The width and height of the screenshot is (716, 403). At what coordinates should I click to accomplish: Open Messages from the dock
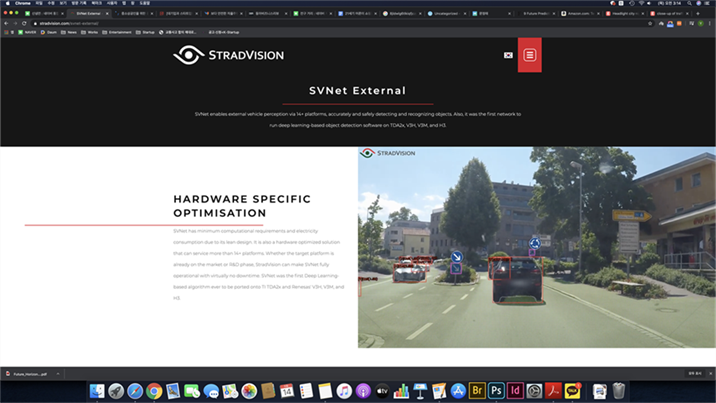(x=211, y=391)
